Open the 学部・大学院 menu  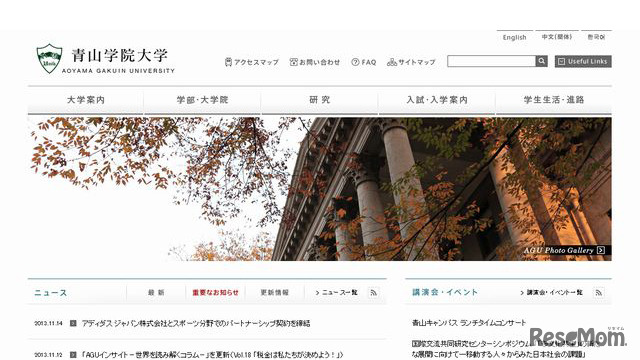(202, 100)
